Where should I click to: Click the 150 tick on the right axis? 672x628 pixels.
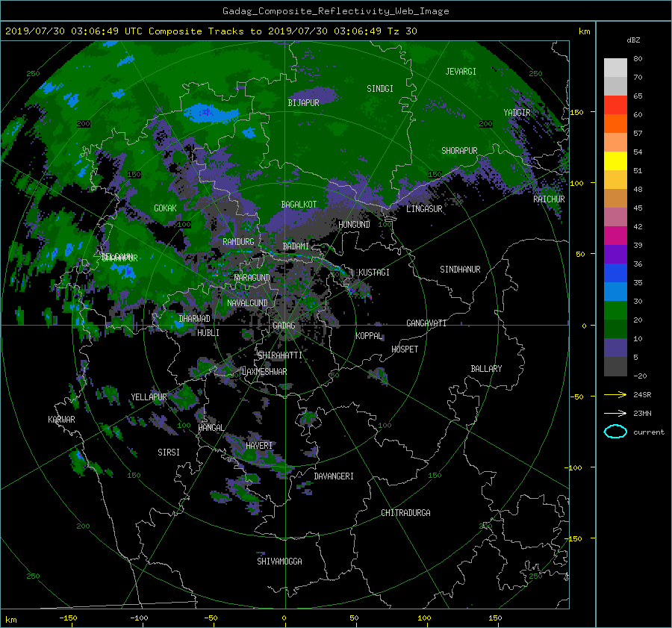577,112
